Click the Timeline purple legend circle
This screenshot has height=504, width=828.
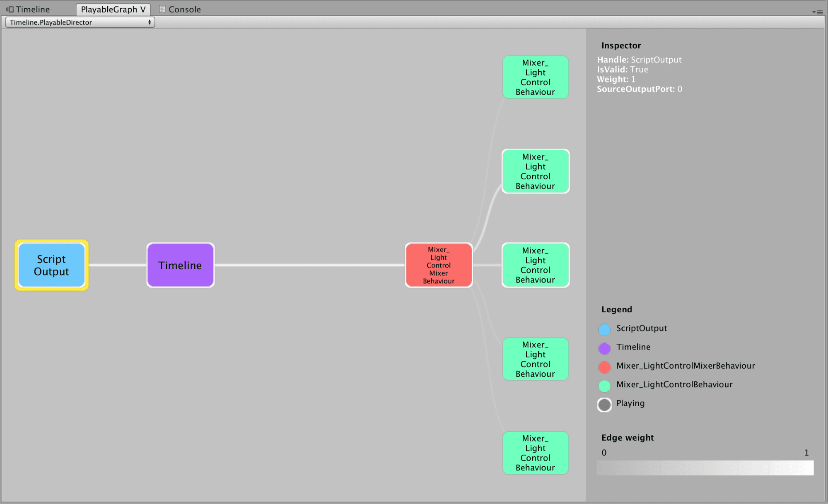[604, 348]
